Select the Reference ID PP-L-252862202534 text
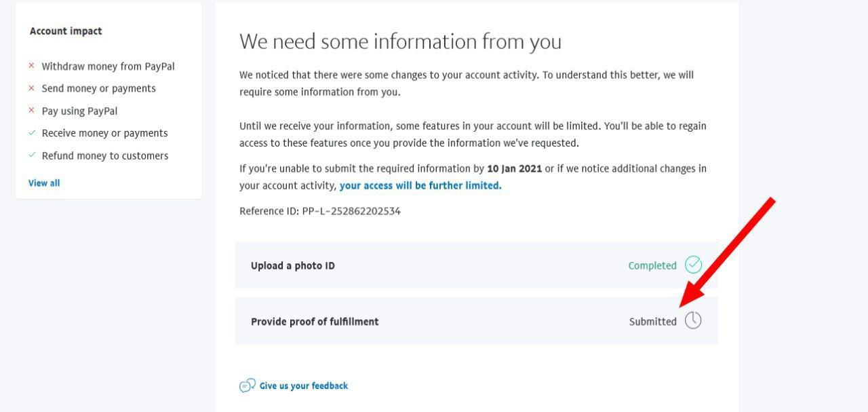Screen dimensions: 868x412 pyautogui.click(x=320, y=211)
